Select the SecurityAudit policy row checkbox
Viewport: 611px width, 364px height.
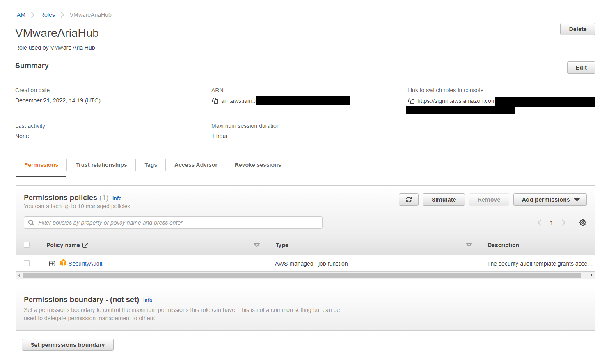coord(27,263)
